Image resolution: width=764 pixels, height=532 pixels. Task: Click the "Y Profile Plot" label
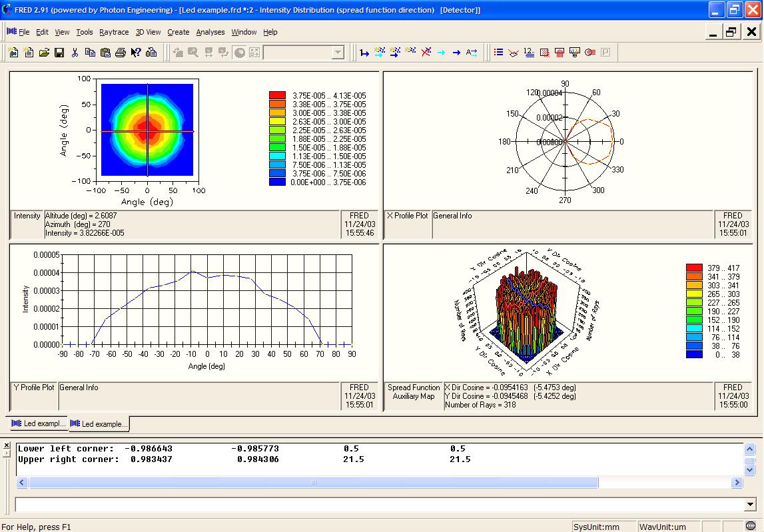[x=34, y=388]
